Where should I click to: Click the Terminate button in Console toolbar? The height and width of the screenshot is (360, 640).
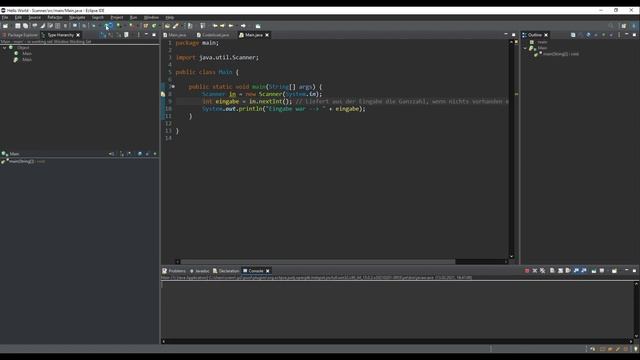click(x=527, y=271)
